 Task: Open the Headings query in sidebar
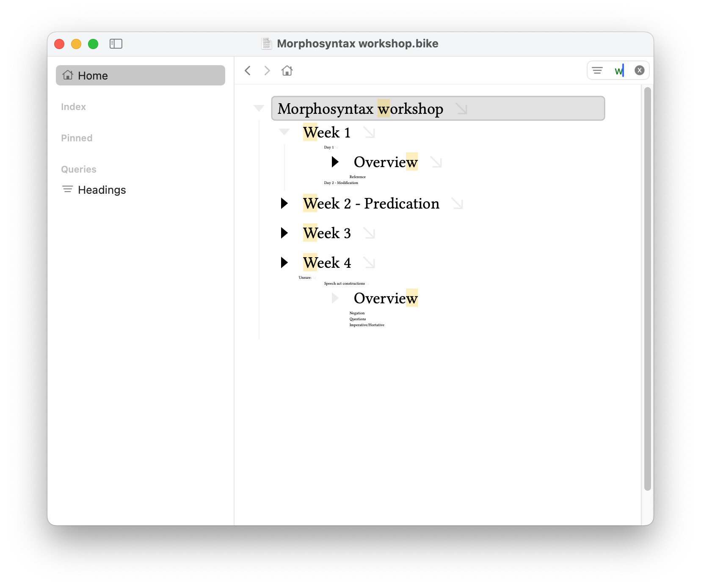[102, 190]
